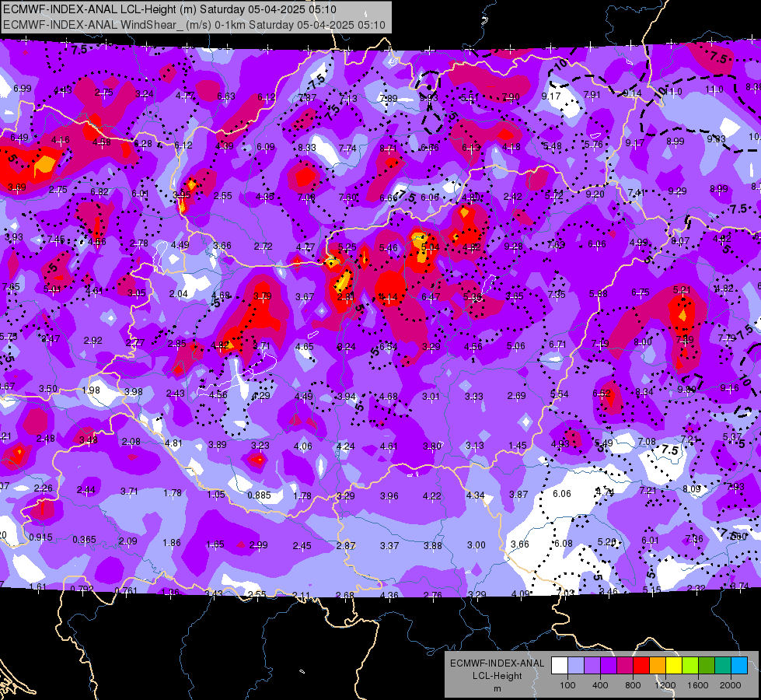Click ECMWF-INDEX-ANAL text in the legend box
Screen dimensions: 761x700
[497, 663]
